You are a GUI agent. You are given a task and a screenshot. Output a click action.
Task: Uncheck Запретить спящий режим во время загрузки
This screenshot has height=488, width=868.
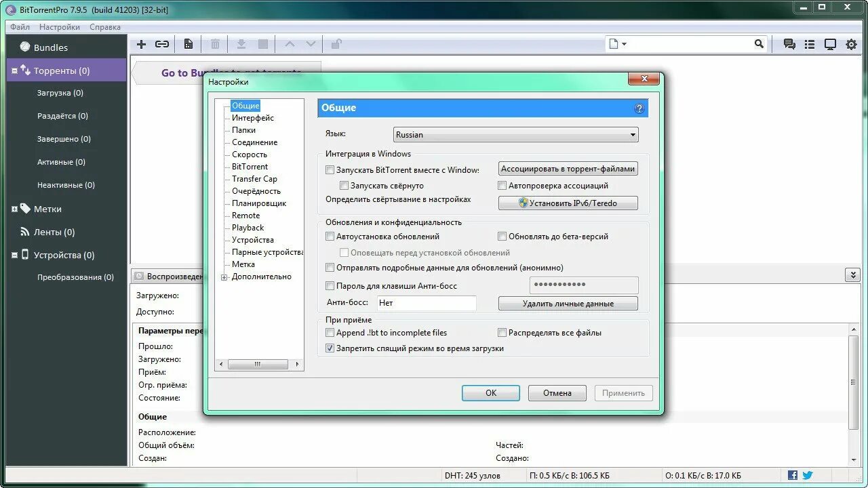[330, 348]
